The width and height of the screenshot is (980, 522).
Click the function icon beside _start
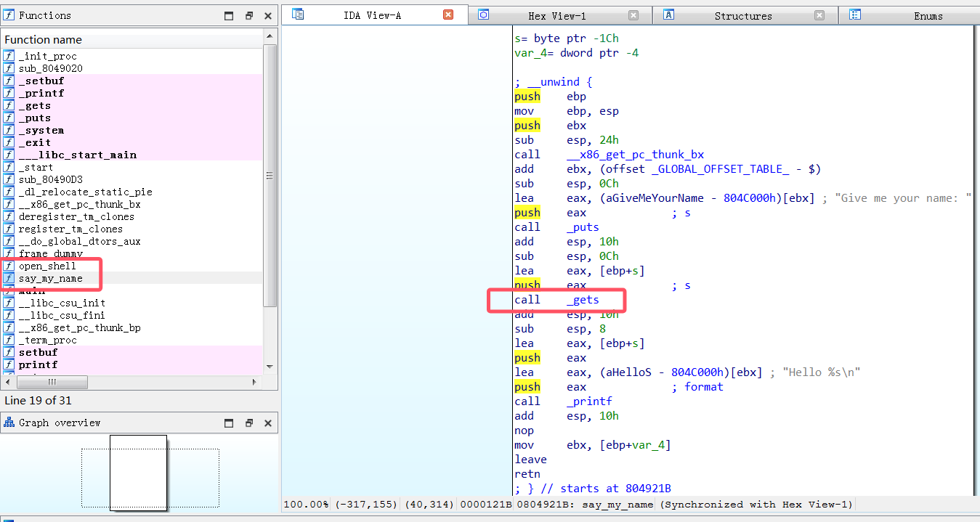(x=9, y=167)
